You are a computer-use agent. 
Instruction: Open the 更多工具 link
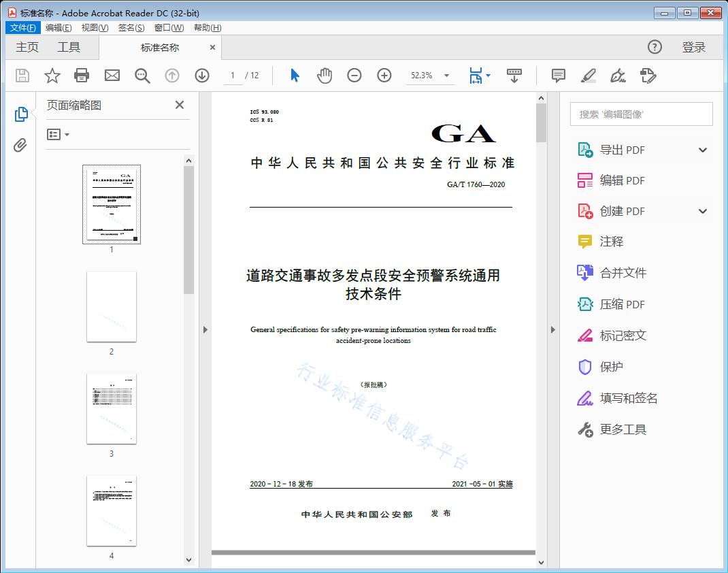pos(623,429)
